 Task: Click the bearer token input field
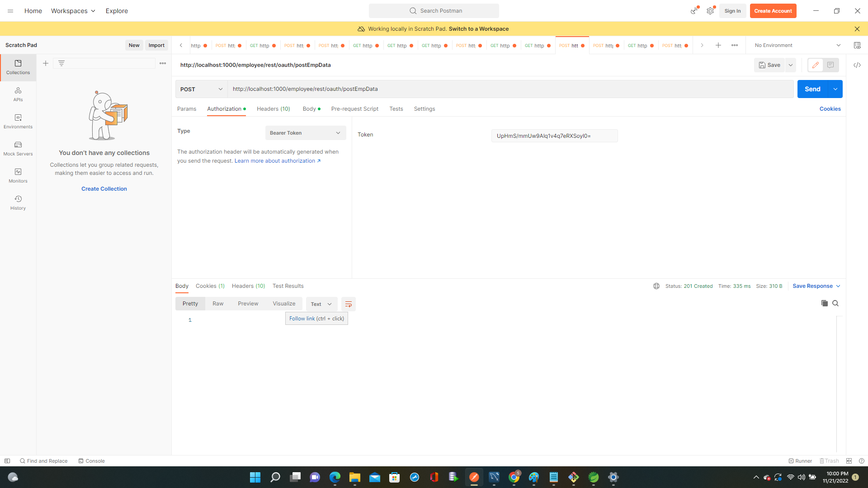coord(554,136)
